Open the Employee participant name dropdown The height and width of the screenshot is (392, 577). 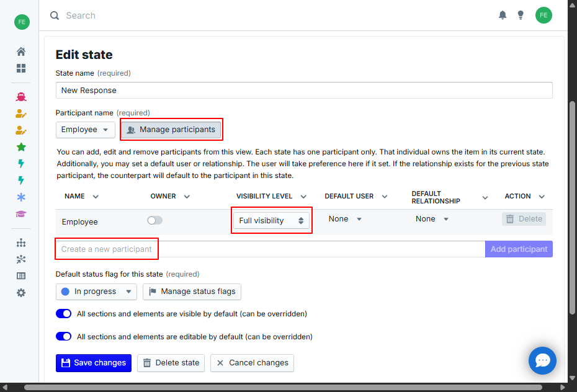[85, 130]
